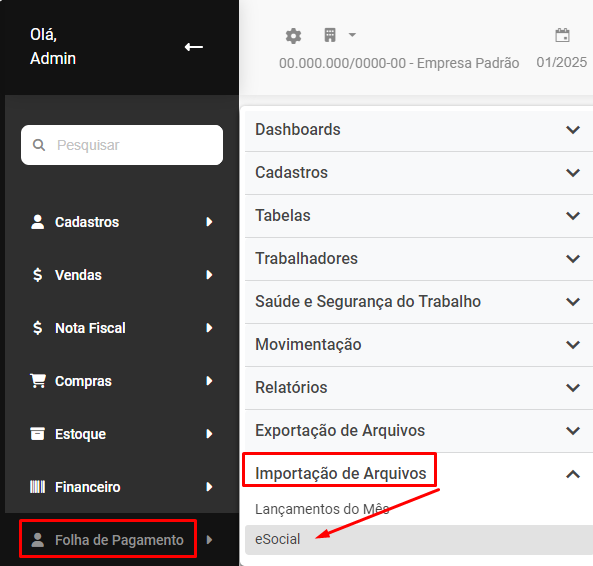Expand the Dashboards section chevron

[573, 130]
